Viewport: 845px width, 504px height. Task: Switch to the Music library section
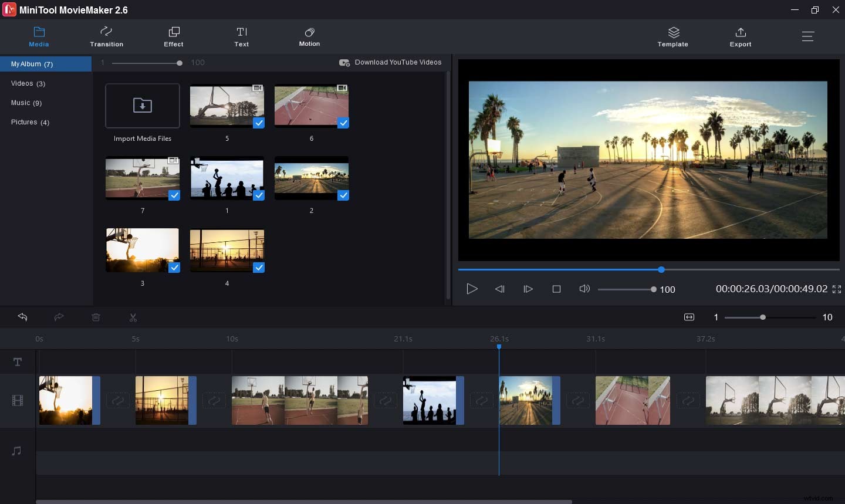coord(26,103)
